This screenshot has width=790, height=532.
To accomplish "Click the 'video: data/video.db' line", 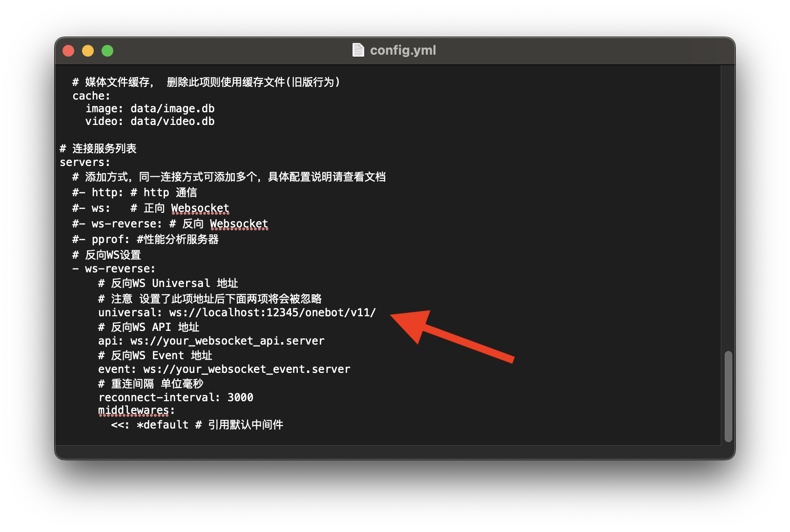I will (x=150, y=121).
